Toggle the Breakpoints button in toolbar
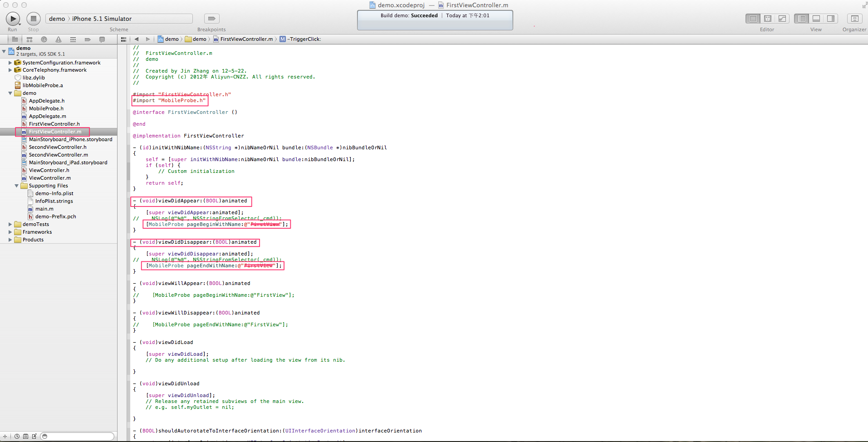 click(x=211, y=19)
